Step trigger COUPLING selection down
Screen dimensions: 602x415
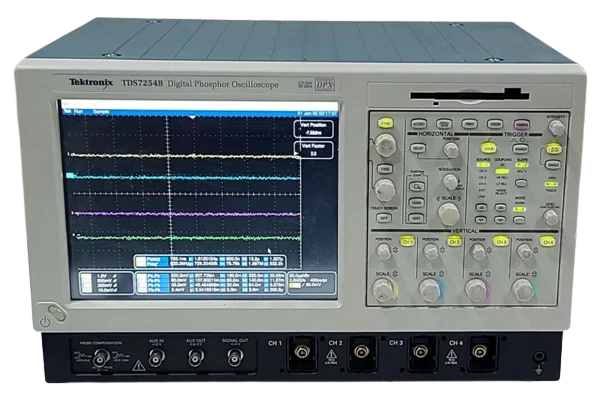tap(500, 220)
